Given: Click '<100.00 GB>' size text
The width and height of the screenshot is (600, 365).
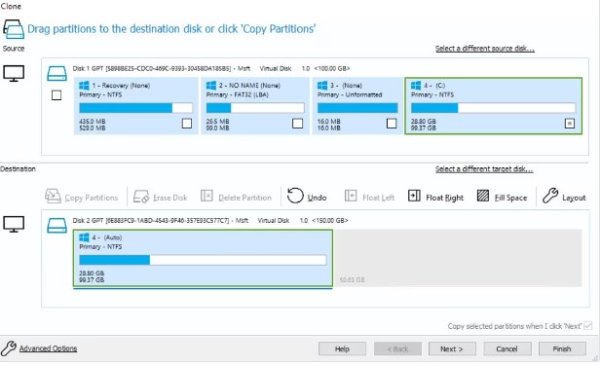Looking at the screenshot, I should click(332, 68).
